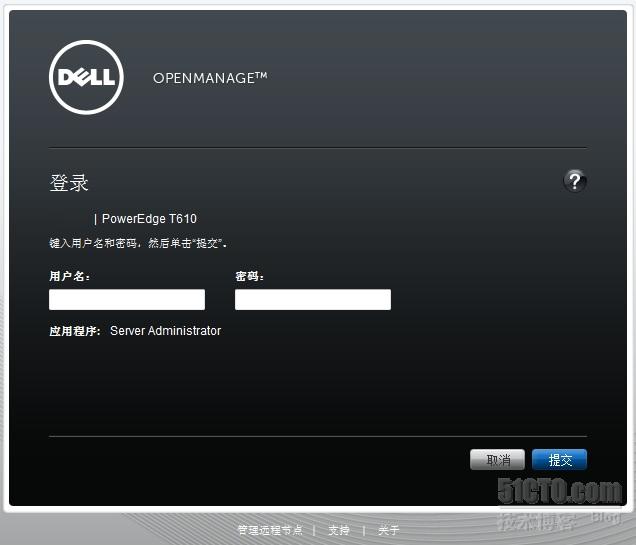The width and height of the screenshot is (636, 545).
Task: Open the 关于 about link
Action: click(x=389, y=530)
